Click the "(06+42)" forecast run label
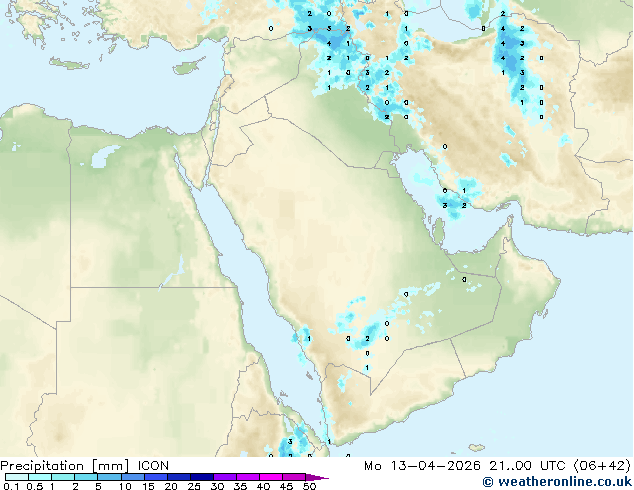This screenshot has width=634, height=490. click(602, 466)
